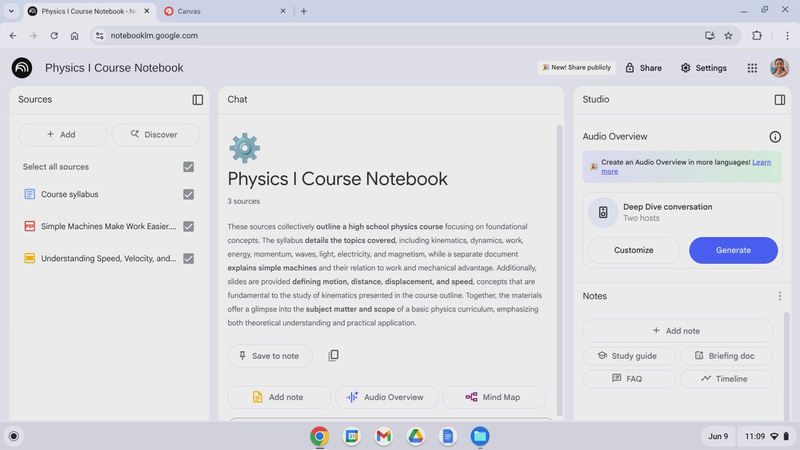Navigate back in the browser

13,35
